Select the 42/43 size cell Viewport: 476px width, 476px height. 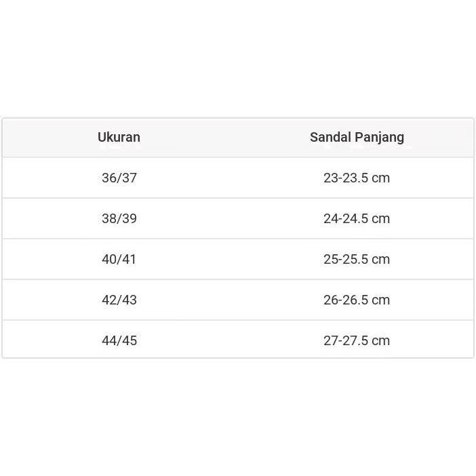click(119, 300)
